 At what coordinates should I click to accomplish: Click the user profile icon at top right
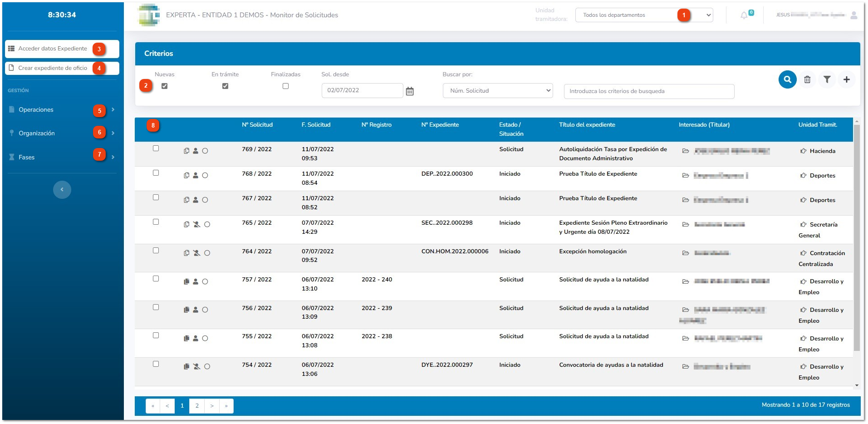click(854, 15)
